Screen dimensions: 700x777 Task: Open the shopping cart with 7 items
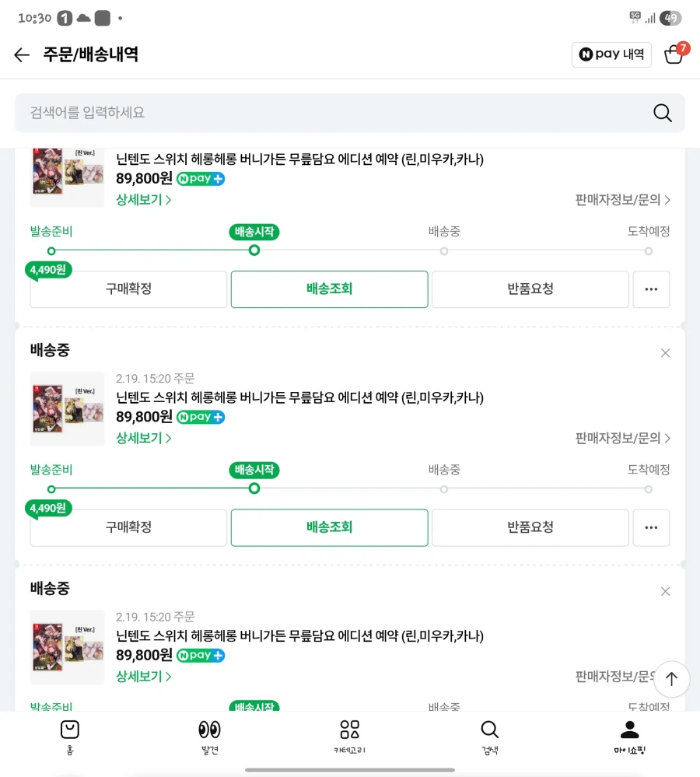tap(674, 54)
